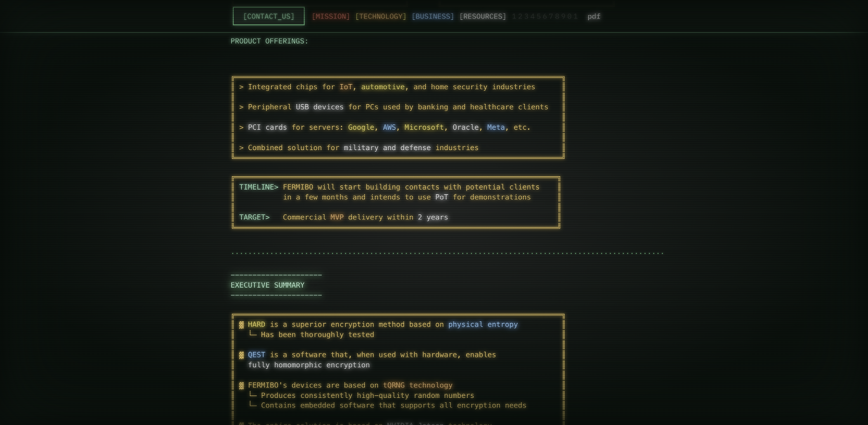The height and width of the screenshot is (425, 868).
Task: Download via the pdf link
Action: pyautogui.click(x=594, y=16)
